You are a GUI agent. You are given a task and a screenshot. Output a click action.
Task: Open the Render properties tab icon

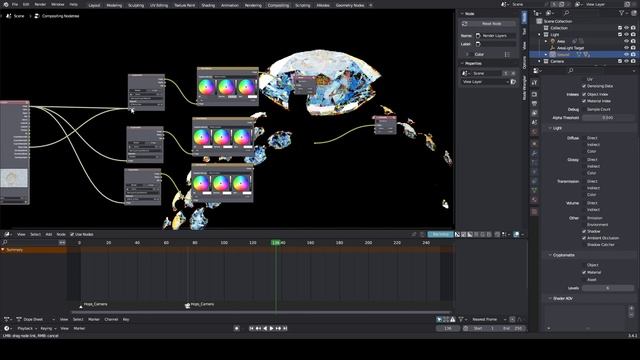point(534,94)
